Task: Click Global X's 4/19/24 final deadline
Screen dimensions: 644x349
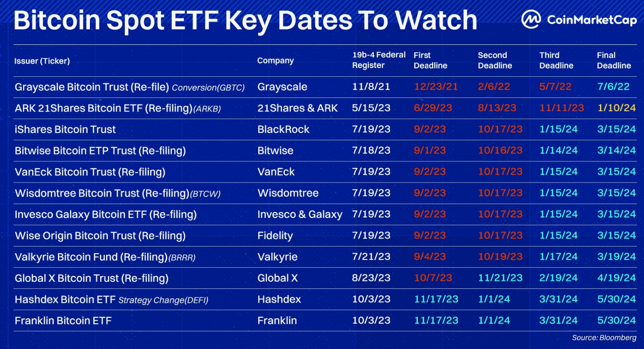Action: point(616,278)
